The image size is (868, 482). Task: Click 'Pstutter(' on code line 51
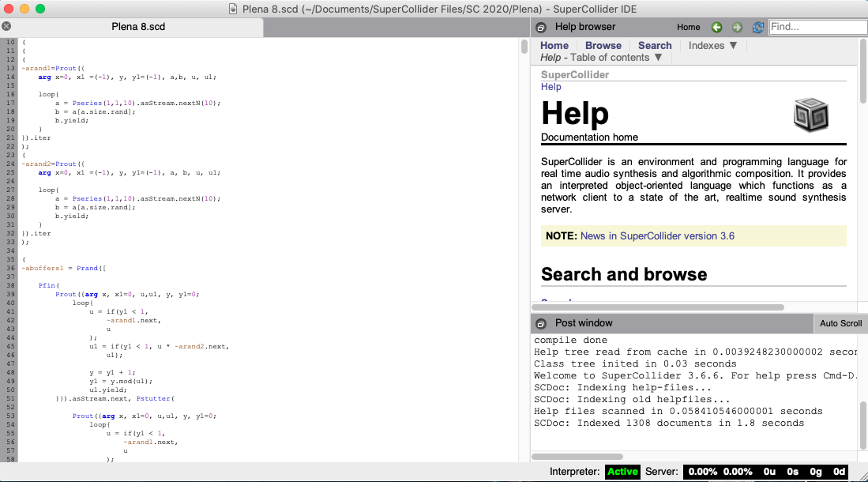coord(156,399)
